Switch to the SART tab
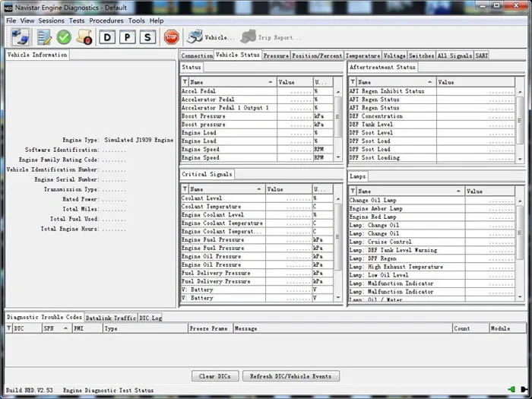Screen dimensions: 532x399 (x=481, y=55)
